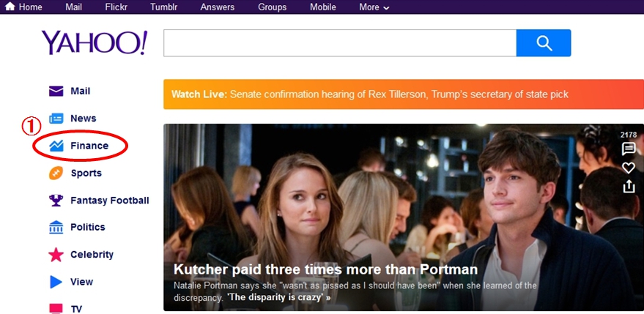Share the story using share icon
This screenshot has width=644, height=314.
point(629,187)
